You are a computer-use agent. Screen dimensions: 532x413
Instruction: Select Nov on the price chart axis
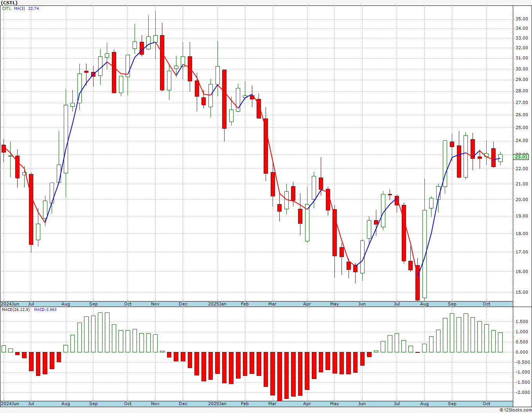coord(155,304)
